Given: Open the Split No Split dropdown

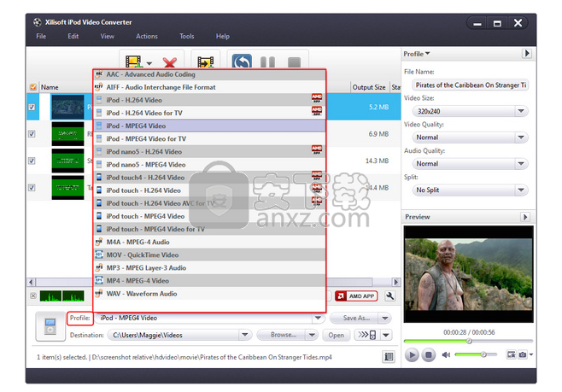Looking at the screenshot, I should click(x=521, y=190).
